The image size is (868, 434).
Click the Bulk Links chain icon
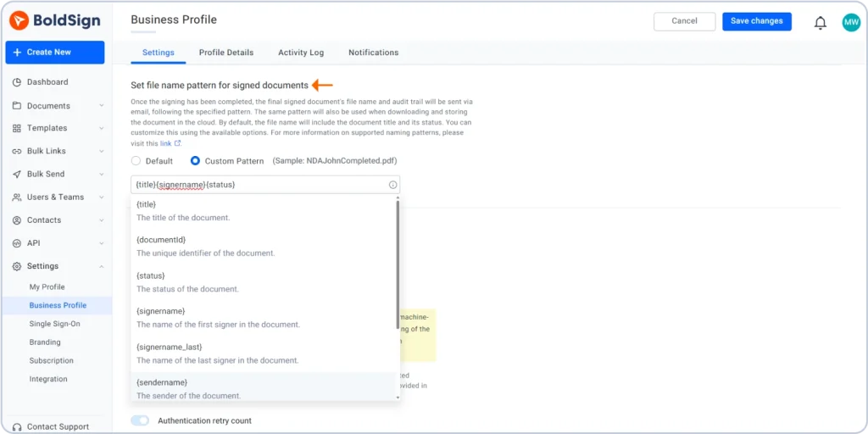pyautogui.click(x=17, y=151)
